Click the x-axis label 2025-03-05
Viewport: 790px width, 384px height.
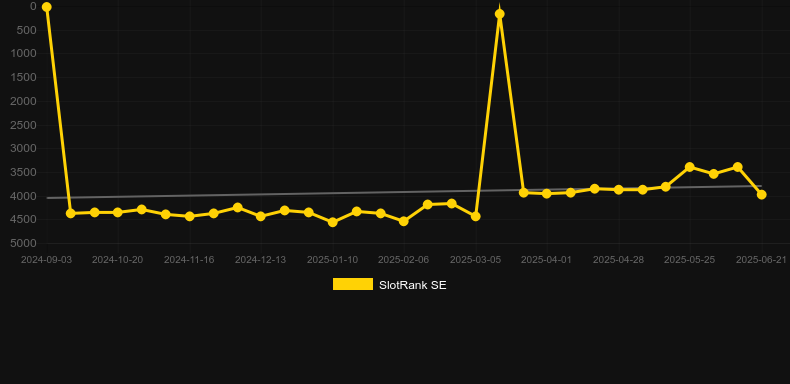[x=475, y=260]
